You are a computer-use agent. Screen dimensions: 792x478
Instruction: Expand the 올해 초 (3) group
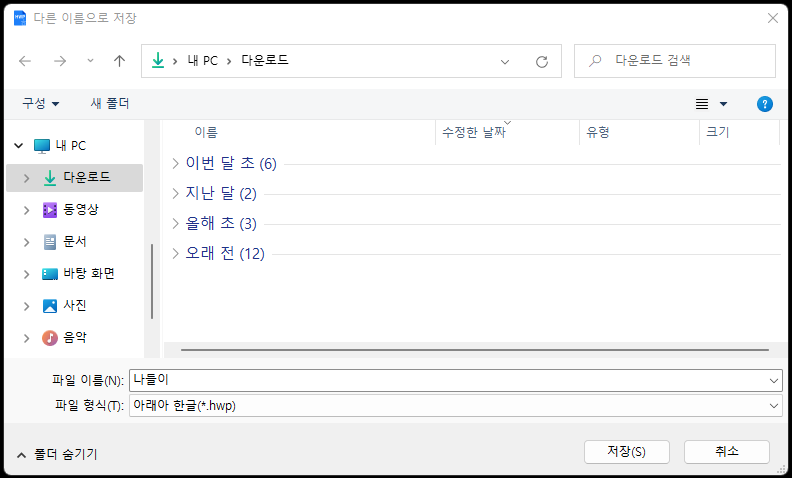(175, 223)
